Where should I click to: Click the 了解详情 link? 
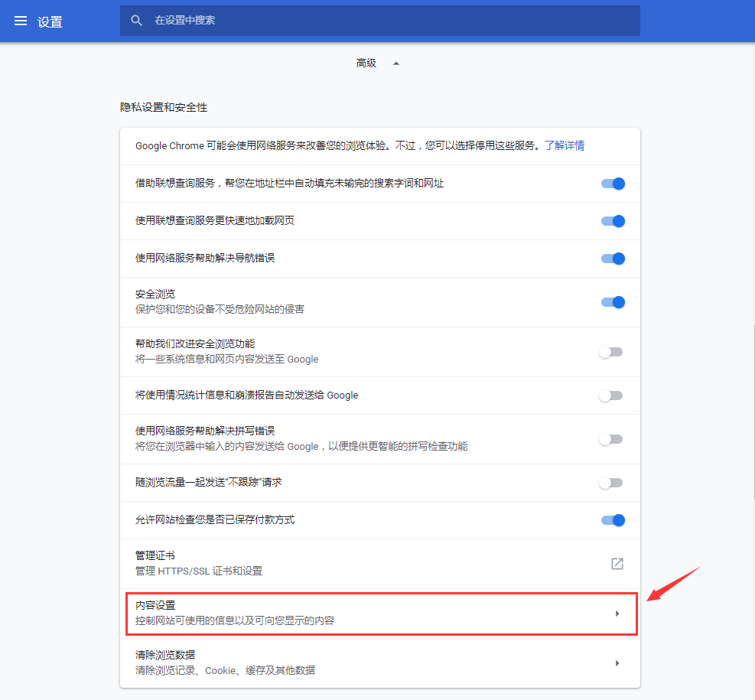click(x=565, y=145)
